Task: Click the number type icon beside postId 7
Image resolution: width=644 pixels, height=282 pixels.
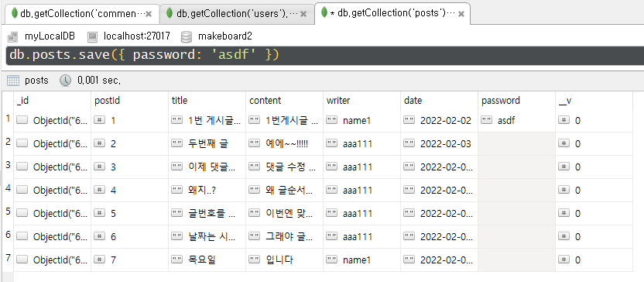Action: click(100, 260)
